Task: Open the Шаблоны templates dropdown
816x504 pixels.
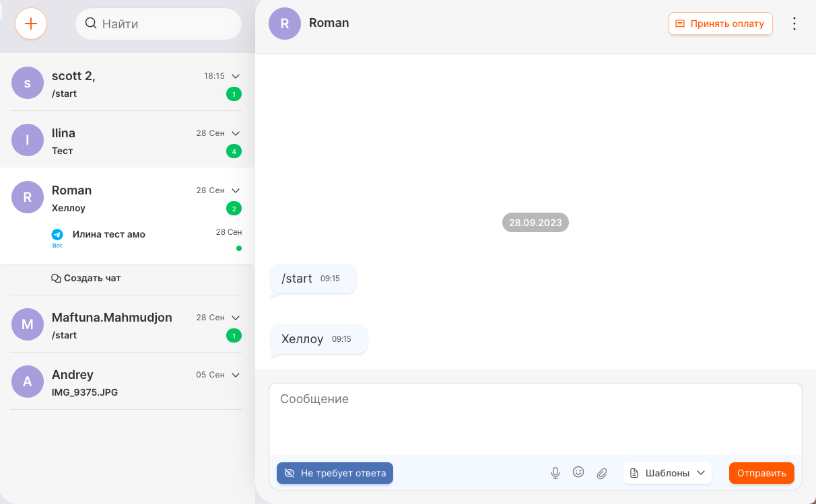Action: click(667, 473)
